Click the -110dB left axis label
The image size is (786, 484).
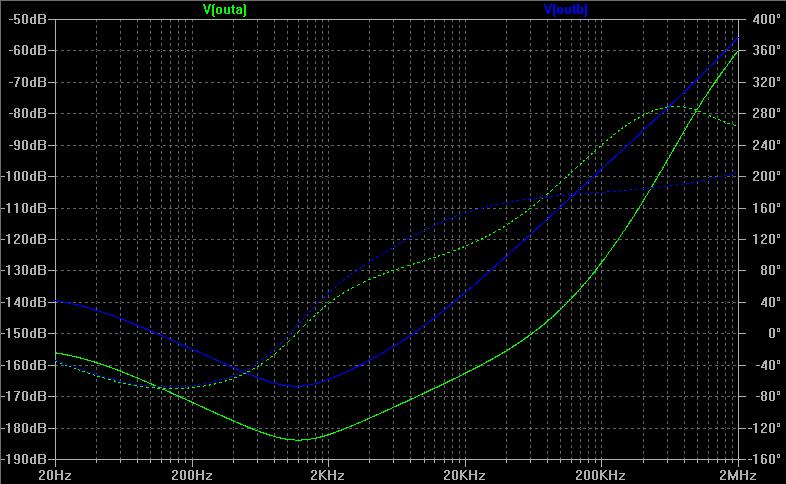24,207
